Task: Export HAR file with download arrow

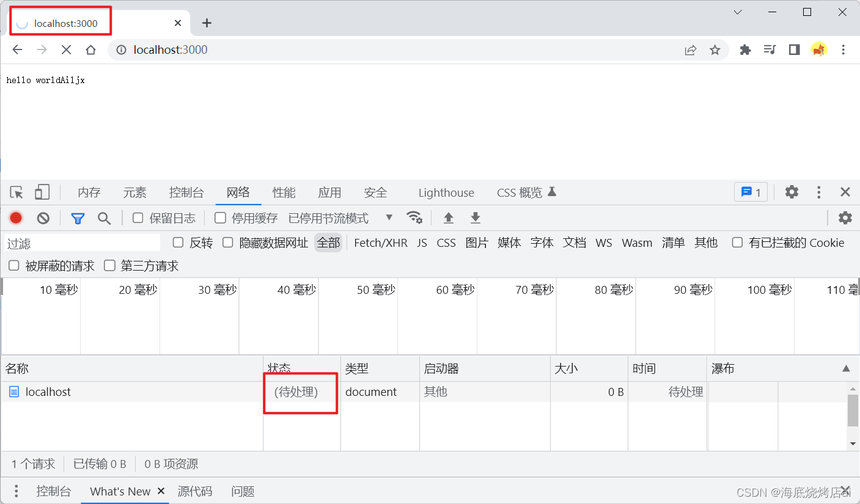Action: [476, 218]
